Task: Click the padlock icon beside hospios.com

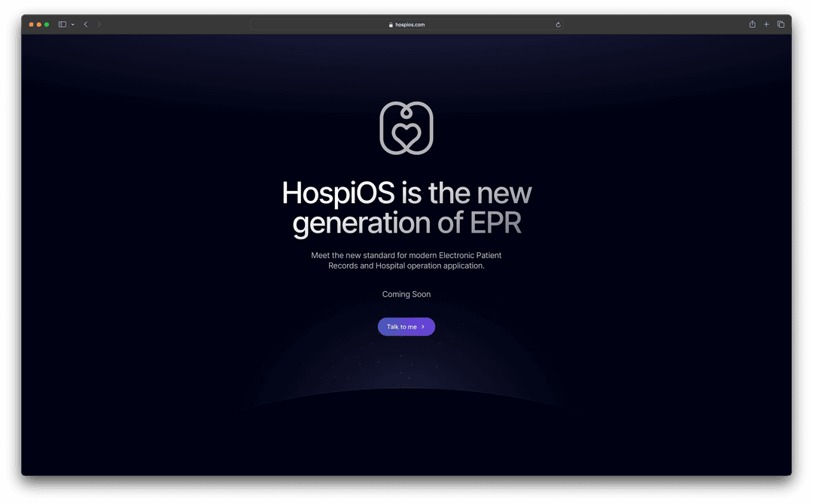Action: point(391,25)
